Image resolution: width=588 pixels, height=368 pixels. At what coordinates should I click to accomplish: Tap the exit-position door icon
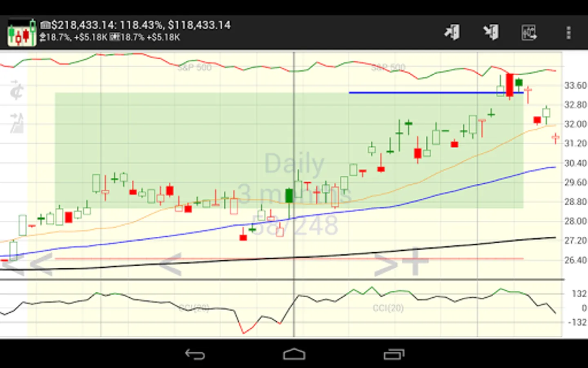491,32
